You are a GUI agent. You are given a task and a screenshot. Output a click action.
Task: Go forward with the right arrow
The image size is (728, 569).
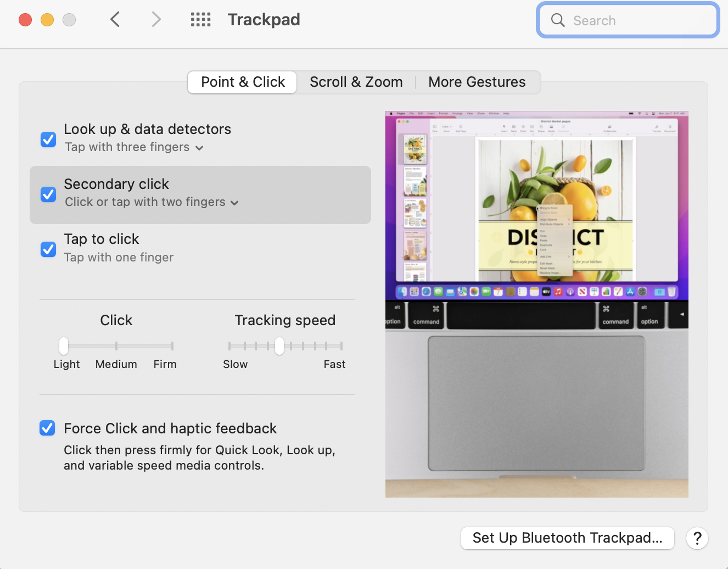coord(156,20)
